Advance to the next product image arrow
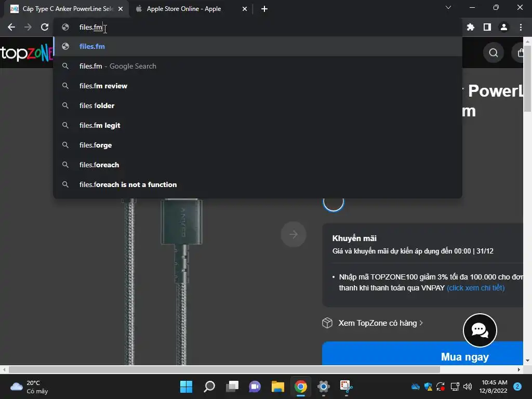 294,234
